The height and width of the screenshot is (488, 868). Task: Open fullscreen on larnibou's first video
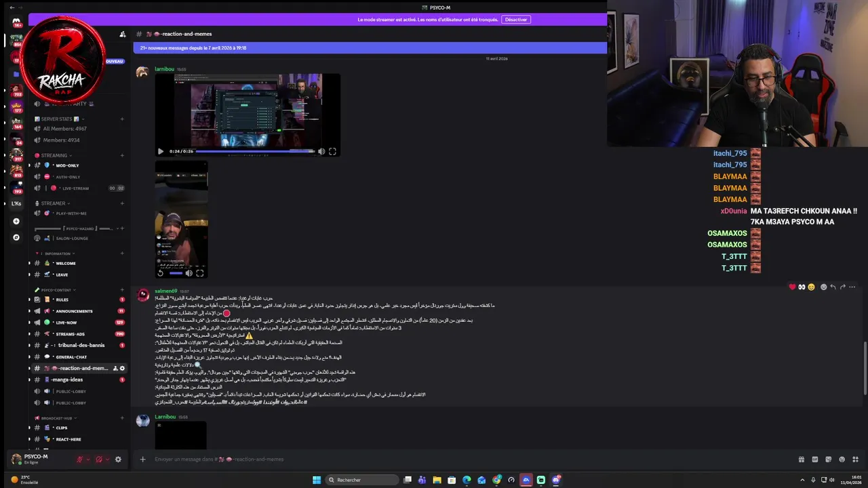pyautogui.click(x=332, y=151)
